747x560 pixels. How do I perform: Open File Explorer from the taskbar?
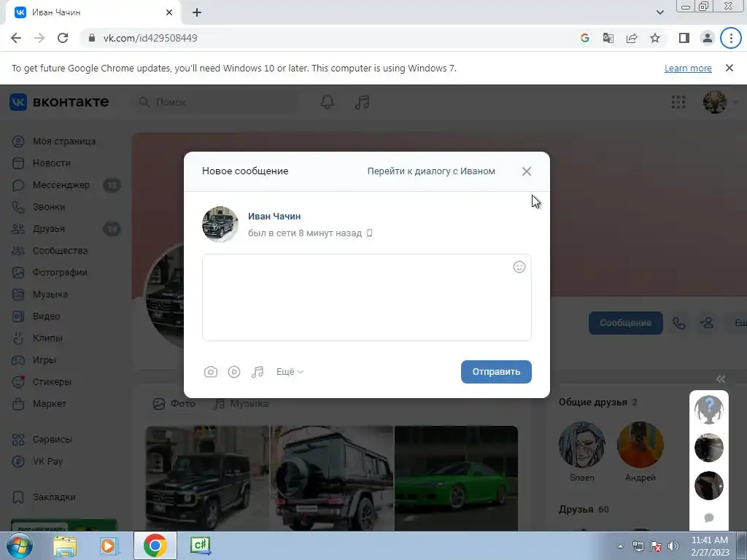point(65,545)
